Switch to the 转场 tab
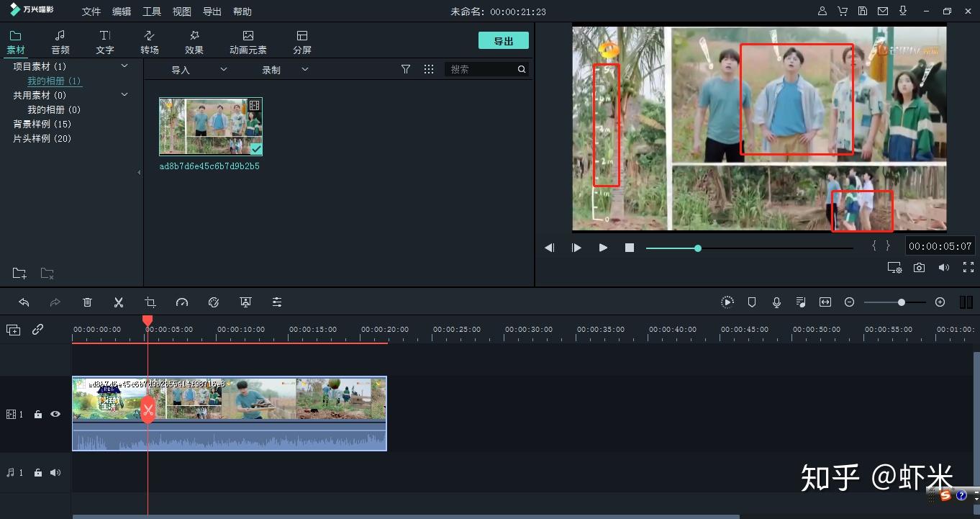This screenshot has height=519, width=980. 150,42
